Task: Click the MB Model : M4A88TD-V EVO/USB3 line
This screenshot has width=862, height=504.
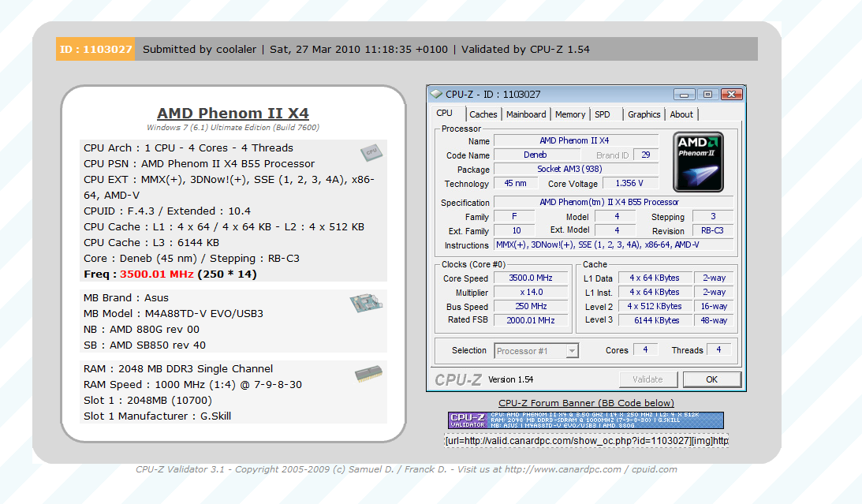Action: point(174,313)
